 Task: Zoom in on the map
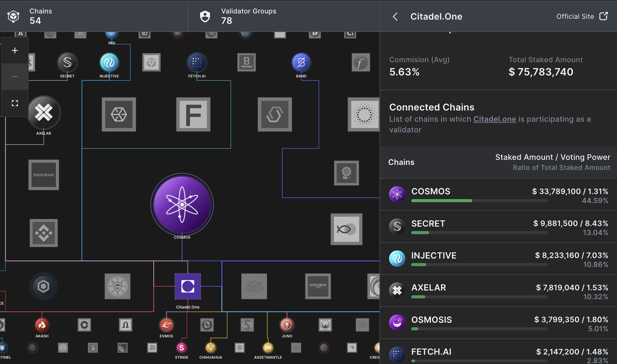[x=15, y=50]
